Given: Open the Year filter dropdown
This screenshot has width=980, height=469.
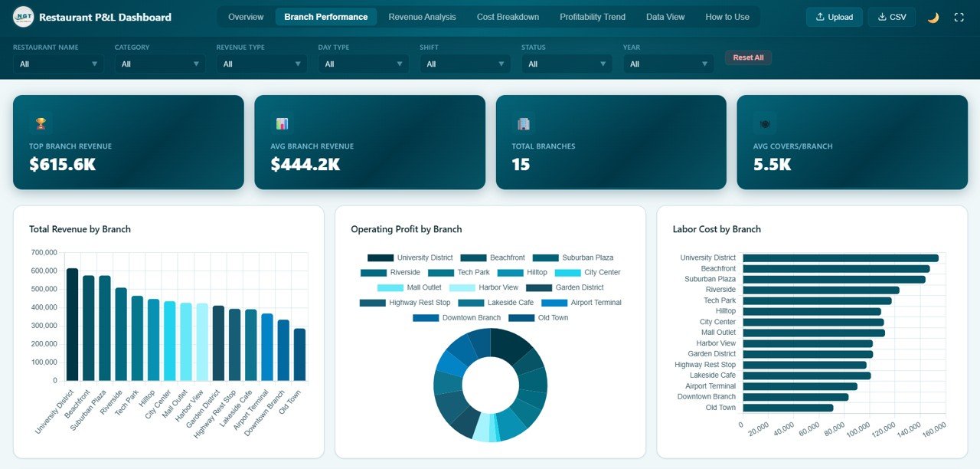Looking at the screenshot, I should (668, 64).
